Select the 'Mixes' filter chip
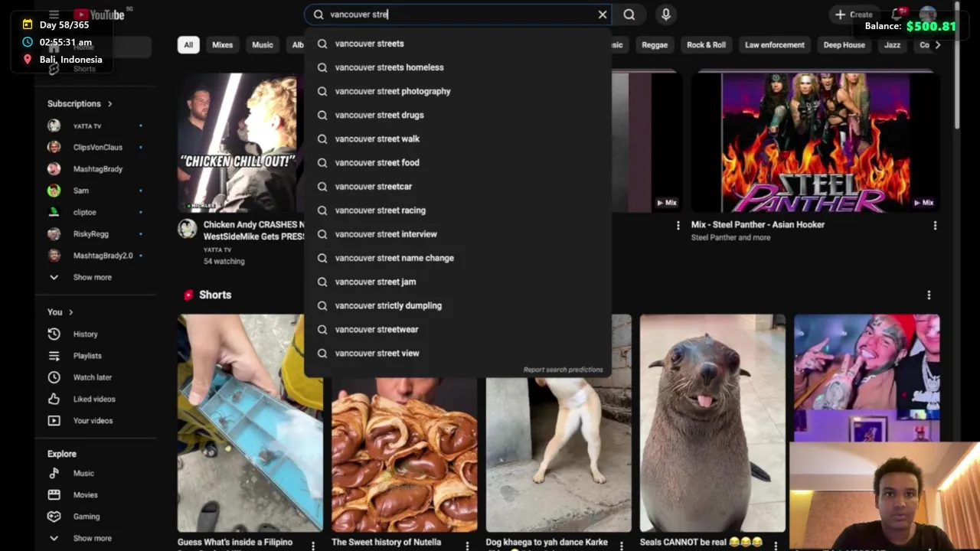Image resolution: width=980 pixels, height=551 pixels. pos(223,44)
